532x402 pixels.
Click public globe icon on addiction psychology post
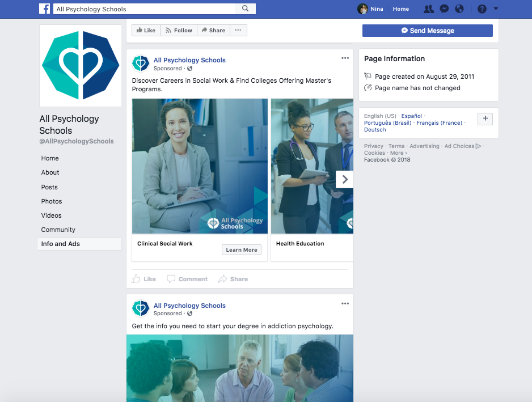189,314
